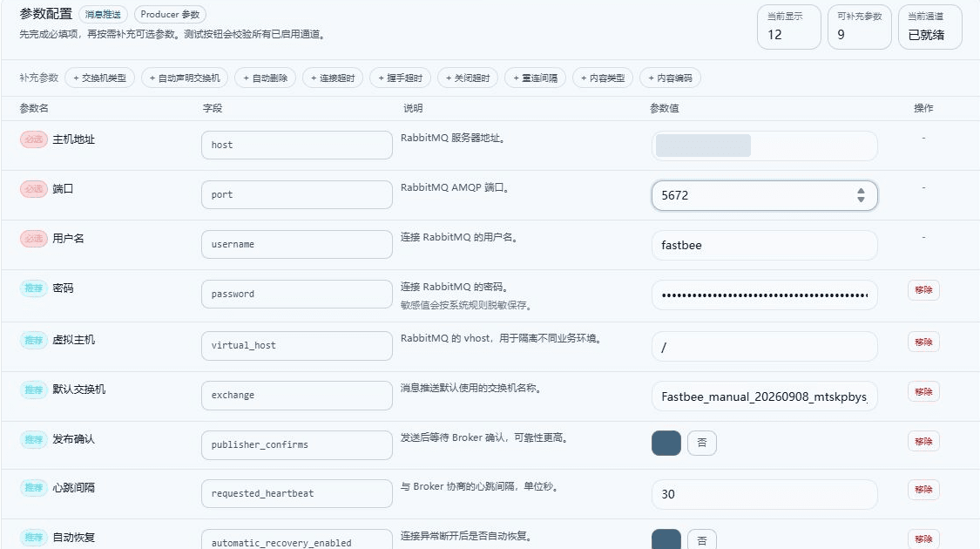Image resolution: width=980 pixels, height=549 pixels.
Task: Add the 自动删除 parameter chip
Action: tap(265, 78)
